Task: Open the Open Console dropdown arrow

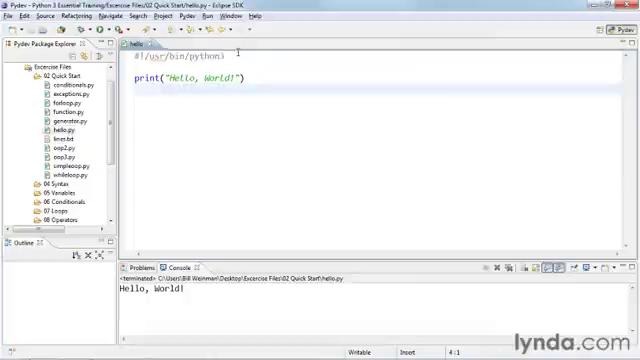Action: (614, 268)
